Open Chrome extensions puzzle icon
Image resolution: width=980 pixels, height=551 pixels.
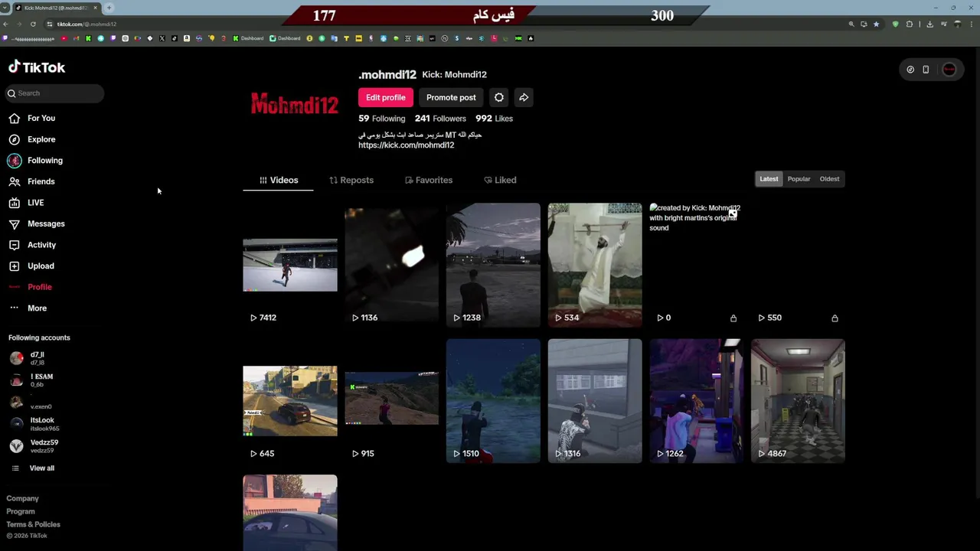click(910, 24)
